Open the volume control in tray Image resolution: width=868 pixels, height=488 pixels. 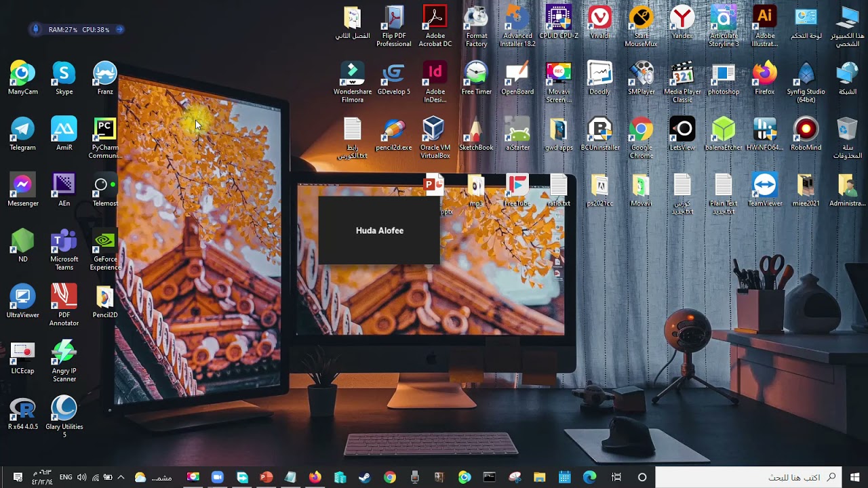point(82,477)
